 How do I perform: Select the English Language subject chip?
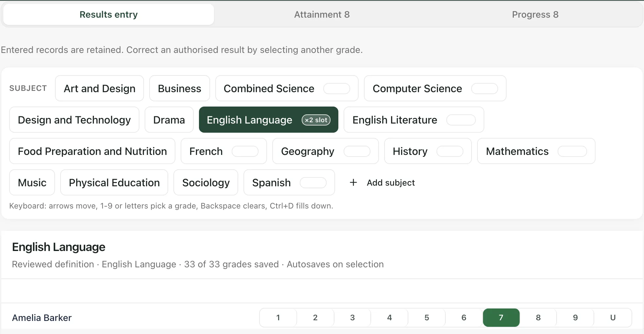tap(268, 120)
